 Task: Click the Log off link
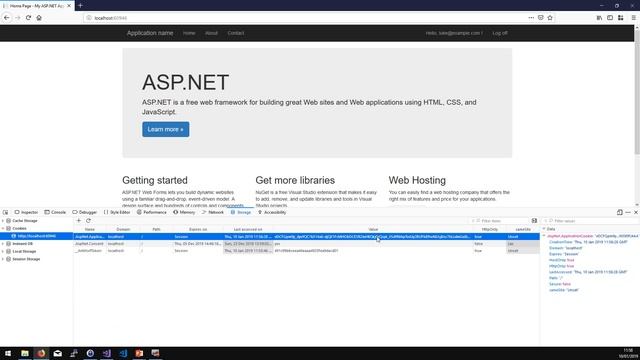coord(500,33)
